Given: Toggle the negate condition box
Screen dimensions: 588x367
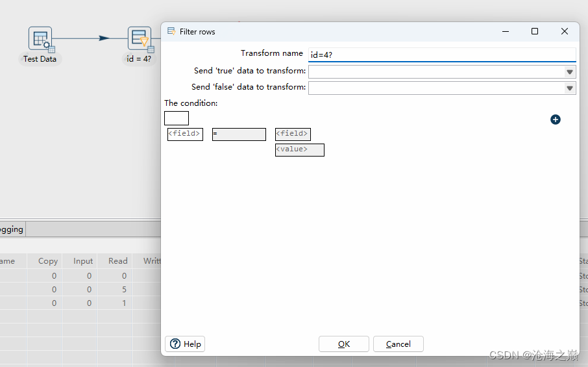Looking at the screenshot, I should pyautogui.click(x=177, y=118).
